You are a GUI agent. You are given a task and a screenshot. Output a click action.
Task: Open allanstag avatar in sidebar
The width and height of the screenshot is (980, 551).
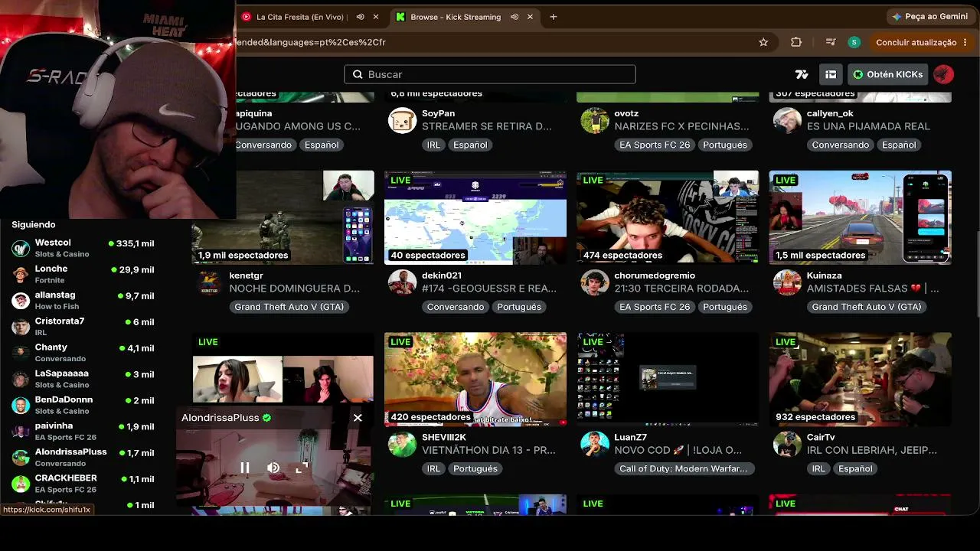click(21, 300)
